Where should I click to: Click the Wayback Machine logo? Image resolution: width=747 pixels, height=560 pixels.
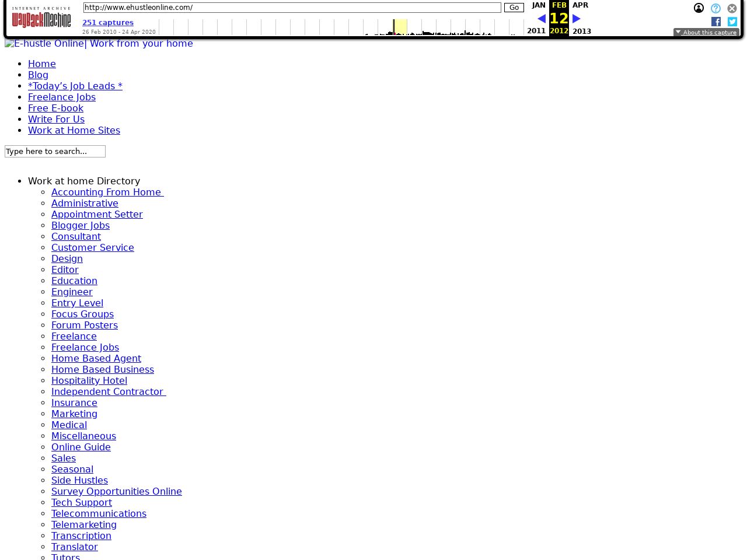[41, 18]
